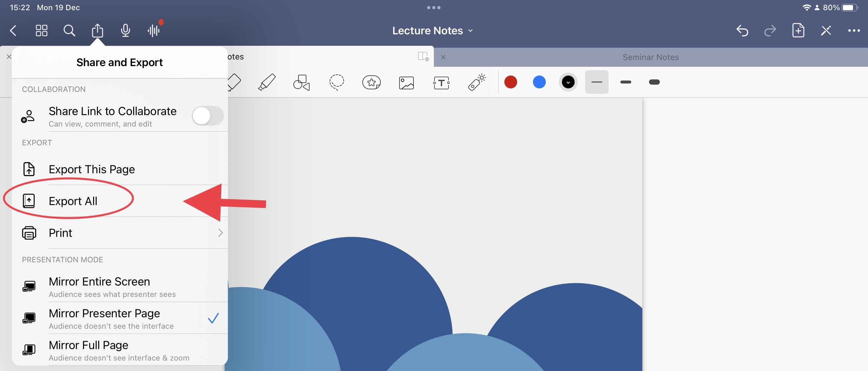This screenshot has height=371, width=868.
Task: Open the Lecture Notes title dropdown
Action: point(470,30)
